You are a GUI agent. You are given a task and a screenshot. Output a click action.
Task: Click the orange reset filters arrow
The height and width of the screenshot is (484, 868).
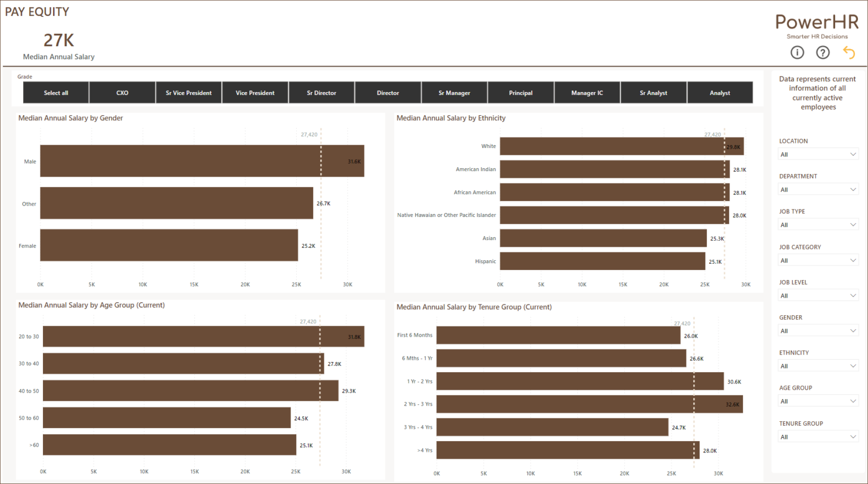848,52
